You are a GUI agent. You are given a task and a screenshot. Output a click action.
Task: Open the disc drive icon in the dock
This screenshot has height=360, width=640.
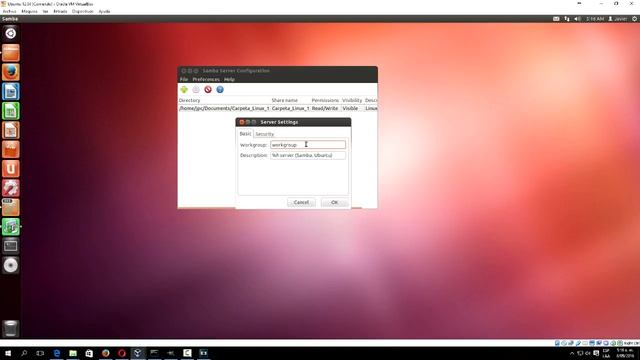tap(11, 265)
